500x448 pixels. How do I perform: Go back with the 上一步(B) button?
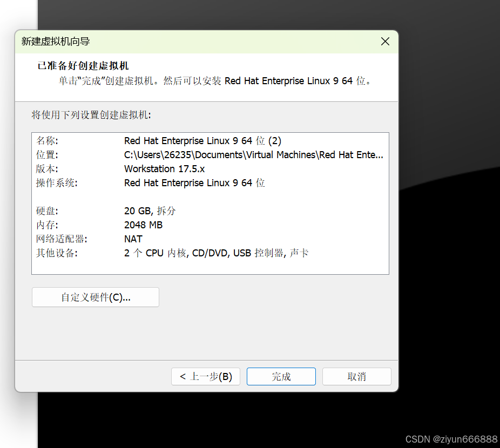click(205, 376)
